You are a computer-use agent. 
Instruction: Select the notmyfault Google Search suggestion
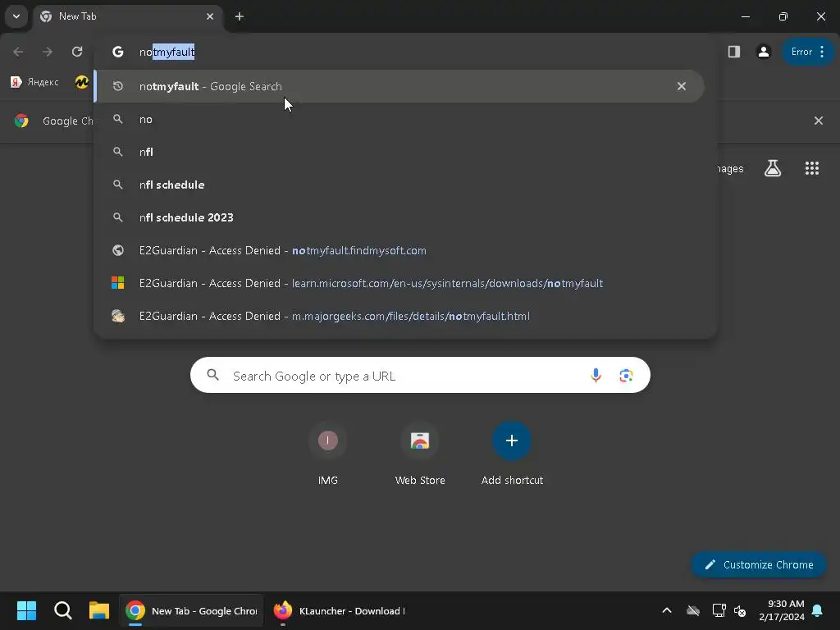(399, 86)
